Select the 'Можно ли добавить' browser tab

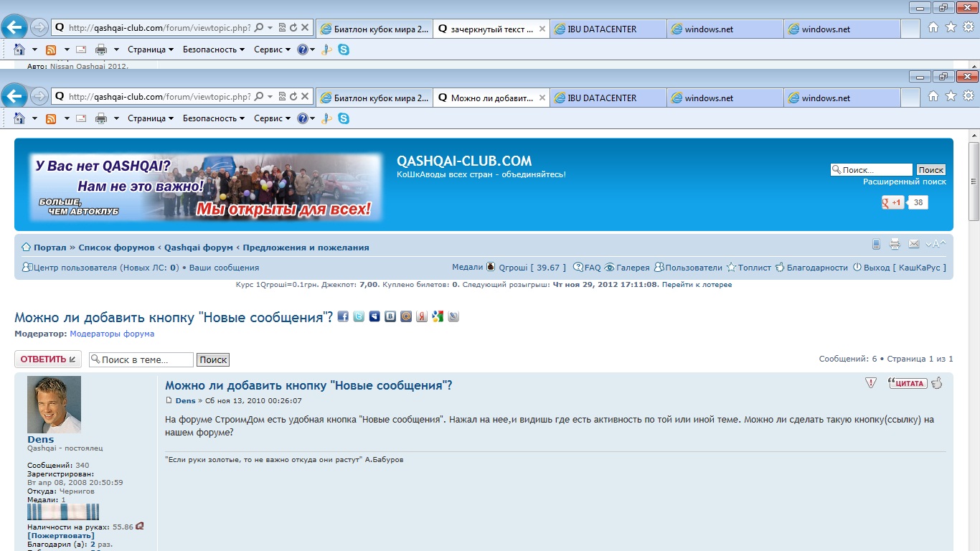coord(491,98)
